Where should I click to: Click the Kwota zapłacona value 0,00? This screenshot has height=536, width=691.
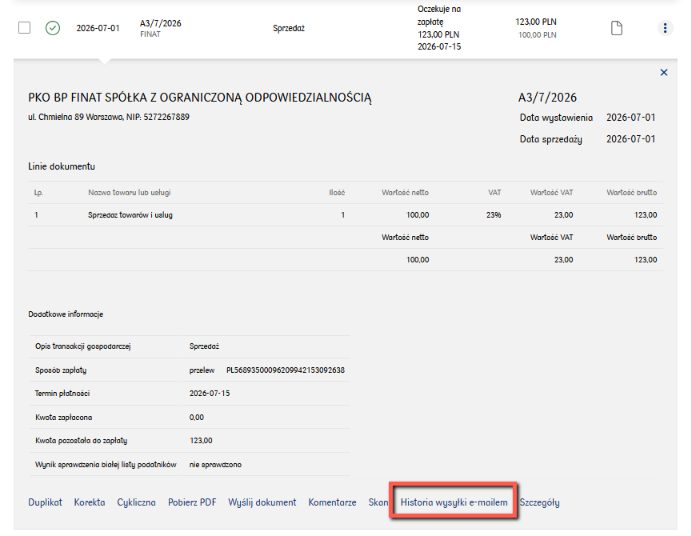tap(197, 417)
